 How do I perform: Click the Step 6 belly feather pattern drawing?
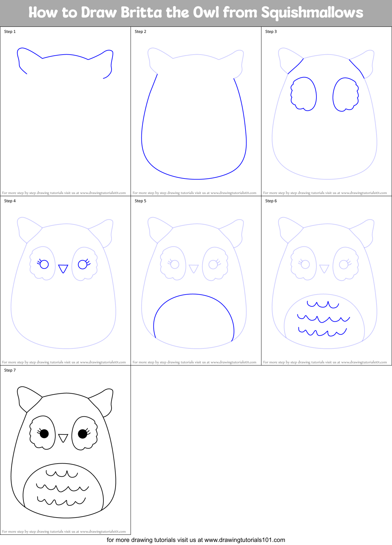tap(323, 318)
